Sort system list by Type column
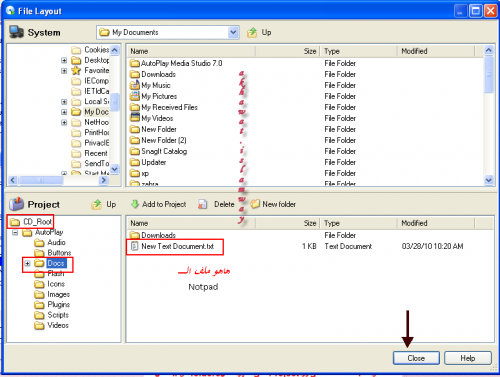The height and width of the screenshot is (377, 500). click(x=358, y=51)
